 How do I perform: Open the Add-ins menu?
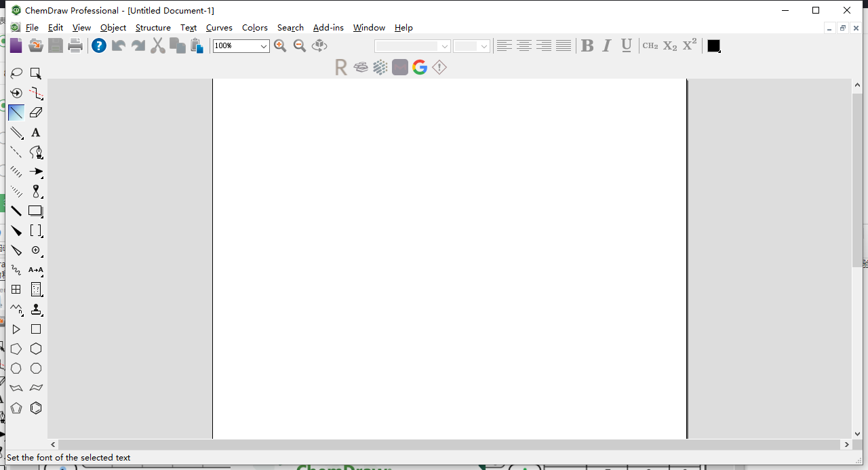[328, 28]
